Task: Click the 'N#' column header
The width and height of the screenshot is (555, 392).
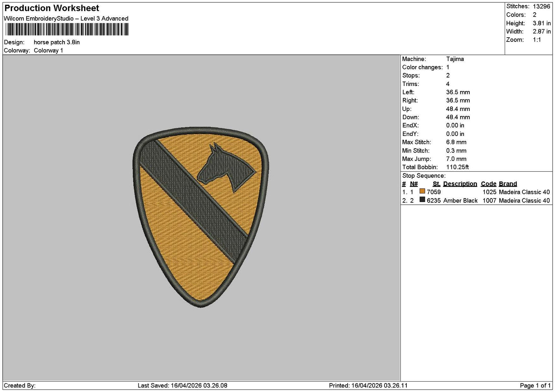Action: (414, 184)
